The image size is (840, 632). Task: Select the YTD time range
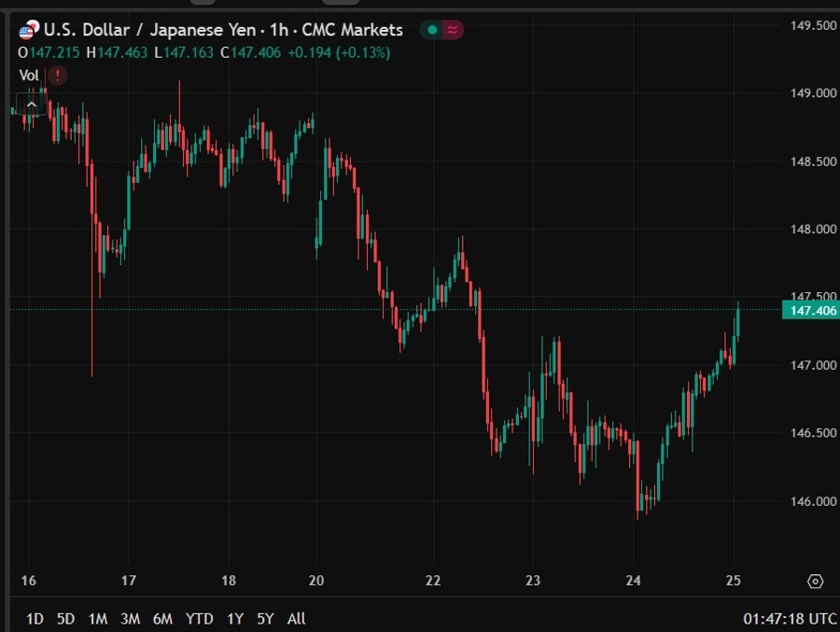[x=200, y=619]
